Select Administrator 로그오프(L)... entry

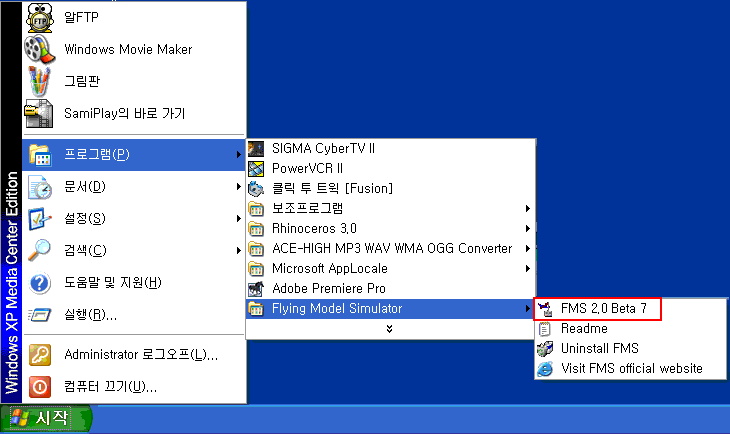coord(134,355)
